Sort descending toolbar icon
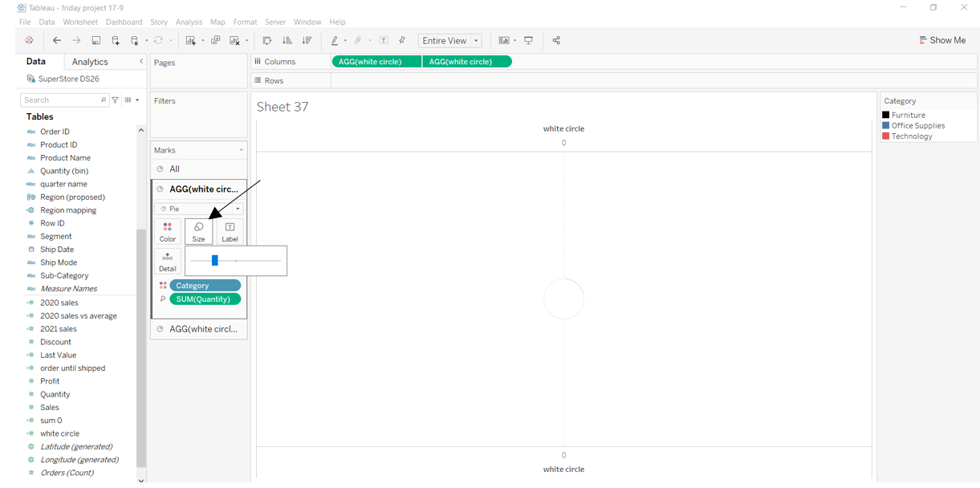The width and height of the screenshot is (980, 488). point(307,40)
